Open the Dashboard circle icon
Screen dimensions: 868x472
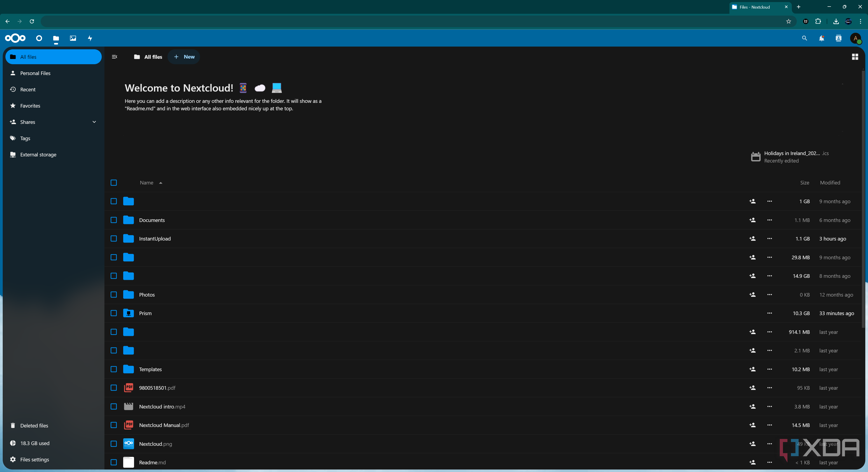pyautogui.click(x=39, y=38)
